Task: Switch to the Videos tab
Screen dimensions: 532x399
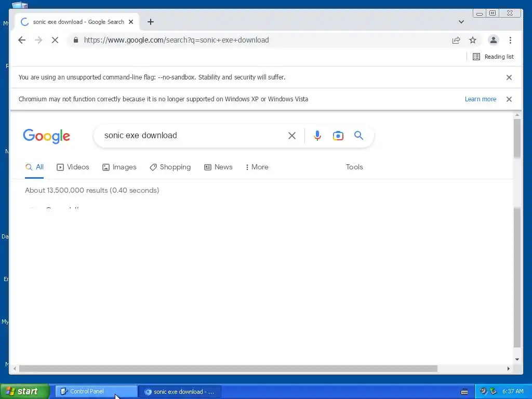Action: click(x=73, y=167)
